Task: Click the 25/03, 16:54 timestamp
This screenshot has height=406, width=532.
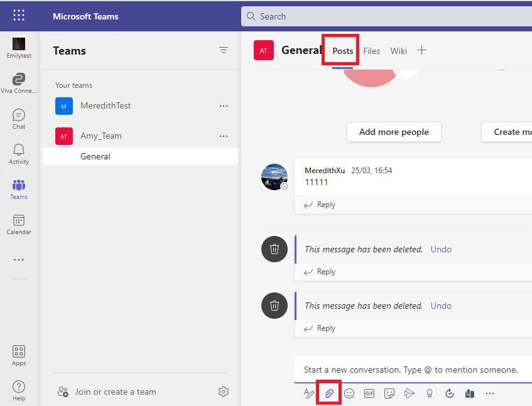Action: point(371,171)
